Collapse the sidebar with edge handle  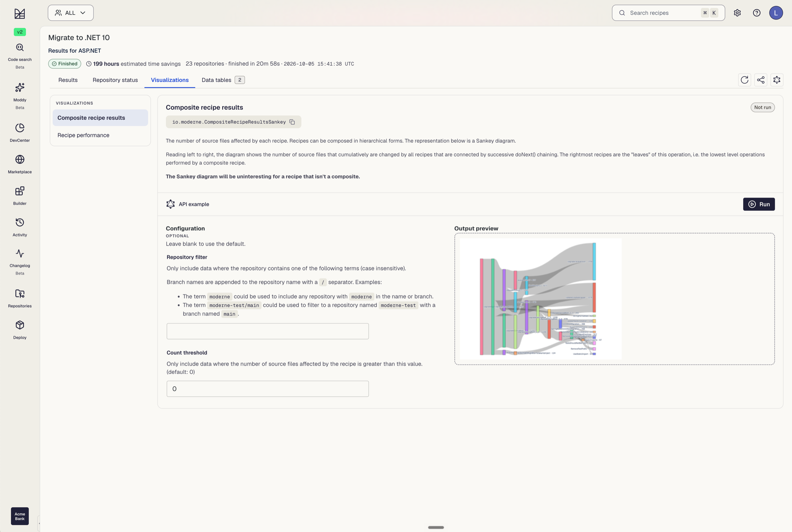click(39, 523)
